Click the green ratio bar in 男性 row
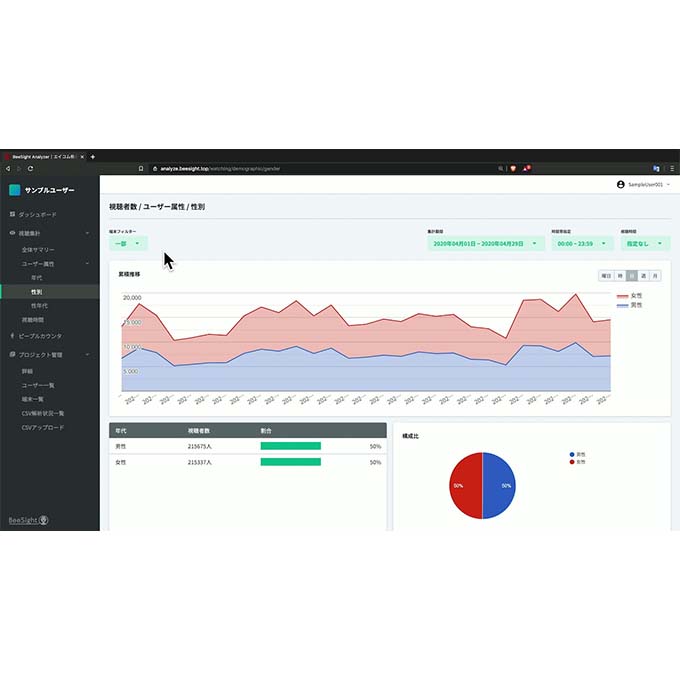 (x=291, y=446)
